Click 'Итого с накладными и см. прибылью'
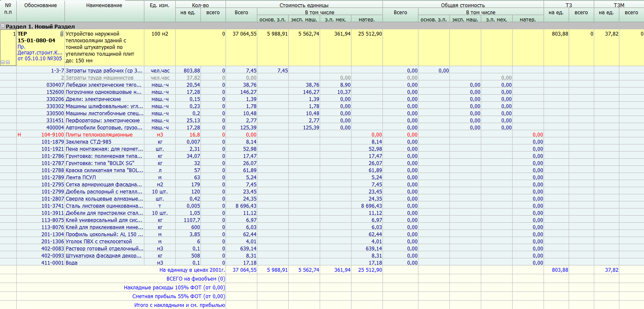This screenshot has width=644, height=309. coord(180,305)
